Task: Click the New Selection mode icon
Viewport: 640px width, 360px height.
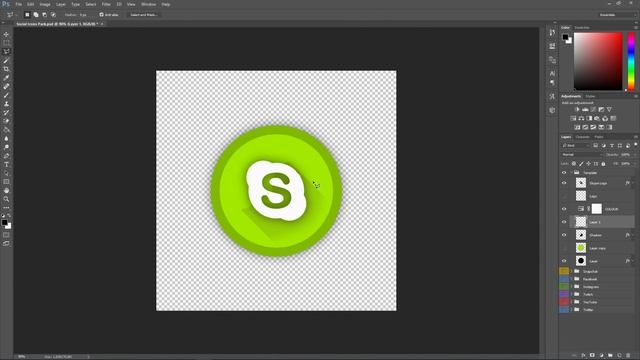Action: pyautogui.click(x=27, y=15)
